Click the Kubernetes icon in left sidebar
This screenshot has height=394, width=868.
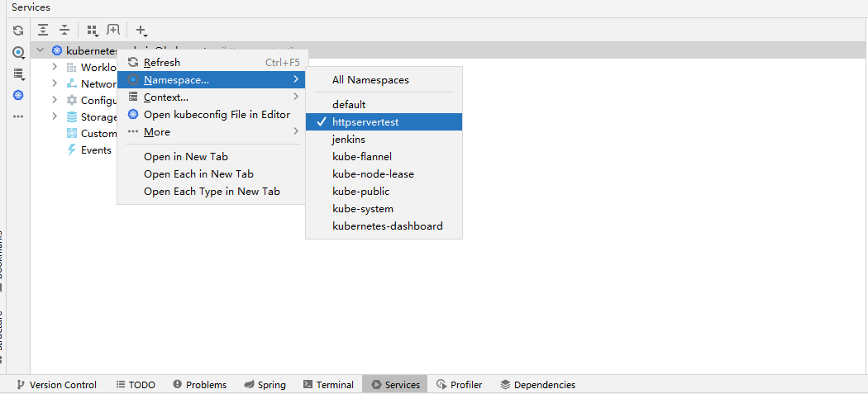tap(18, 95)
